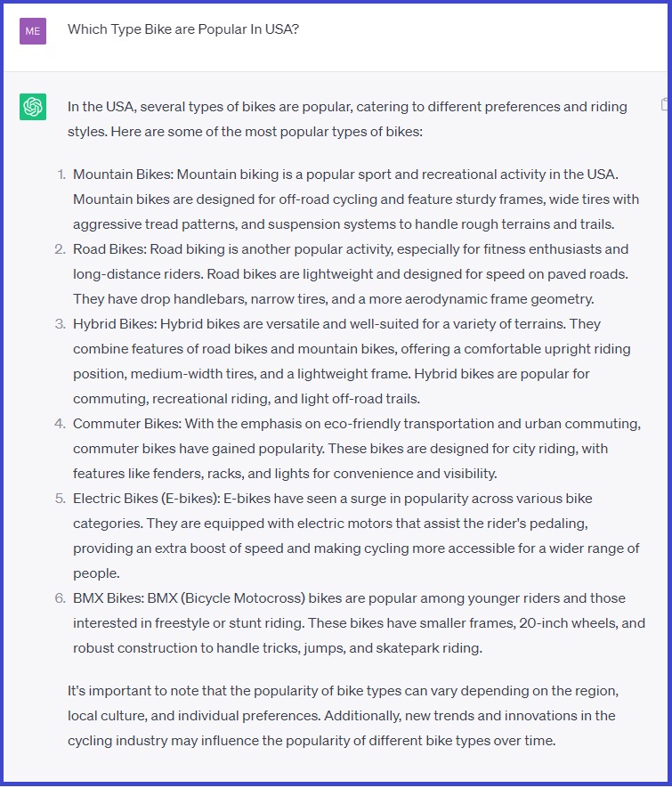The image size is (672, 788).
Task: Click the green ChatGPT logo icon
Action: pos(33,108)
